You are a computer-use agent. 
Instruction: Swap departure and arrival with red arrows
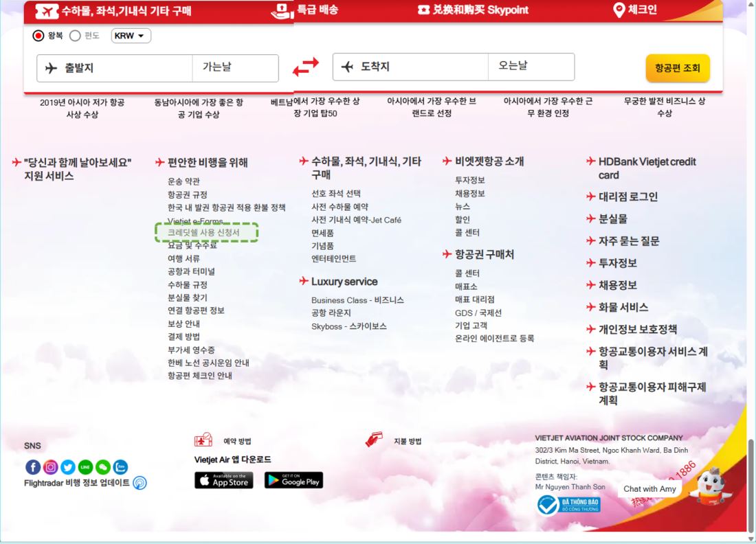tap(306, 67)
